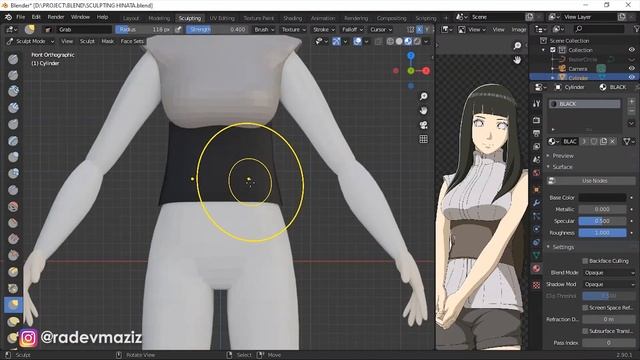
Task: Open the Tool properties tab
Action: (536, 104)
